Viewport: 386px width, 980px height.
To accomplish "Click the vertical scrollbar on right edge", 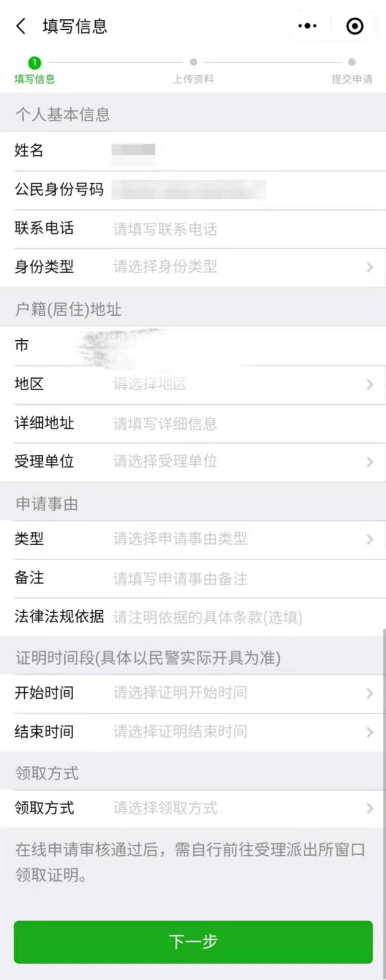I will coord(384,803).
